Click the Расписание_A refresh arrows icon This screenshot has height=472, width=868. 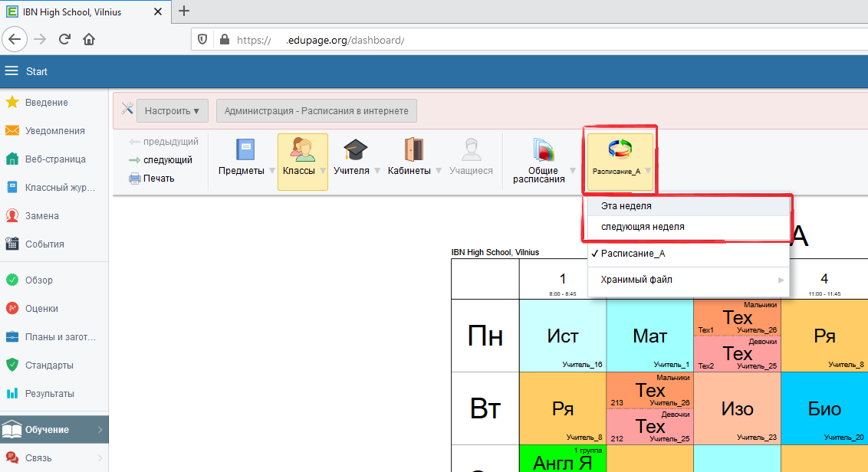[x=620, y=149]
